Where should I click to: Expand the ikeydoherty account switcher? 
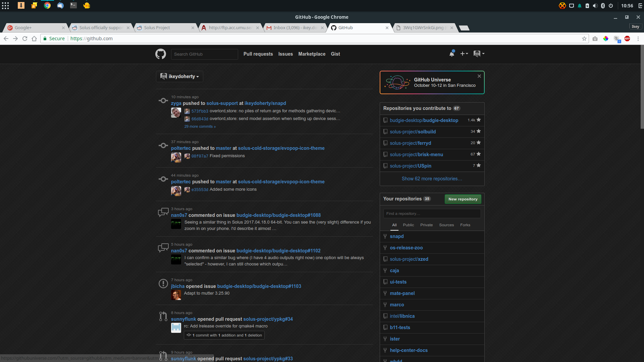(179, 76)
